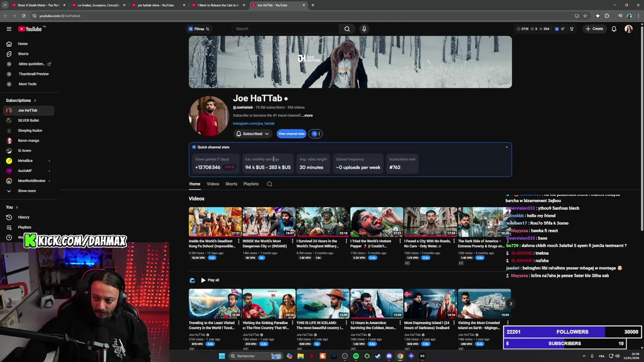Click the search magnifier button

click(347, 29)
